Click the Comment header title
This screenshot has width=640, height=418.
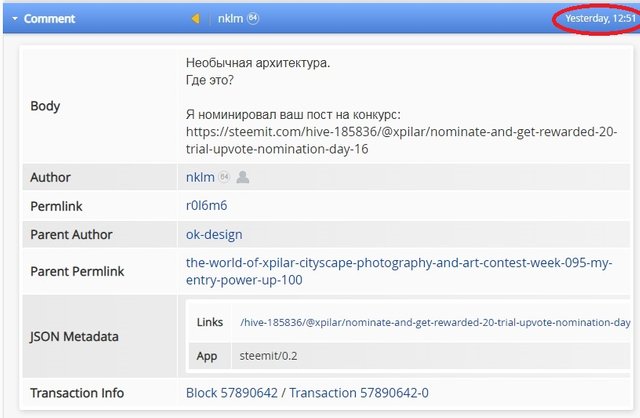click(49, 19)
